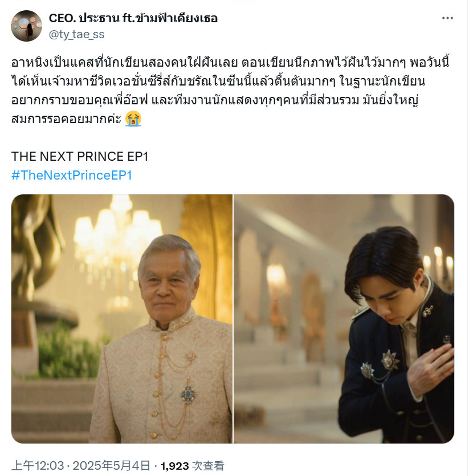Click the crying emoji in the tweet
Screen dimensions: 473x476
point(133,119)
